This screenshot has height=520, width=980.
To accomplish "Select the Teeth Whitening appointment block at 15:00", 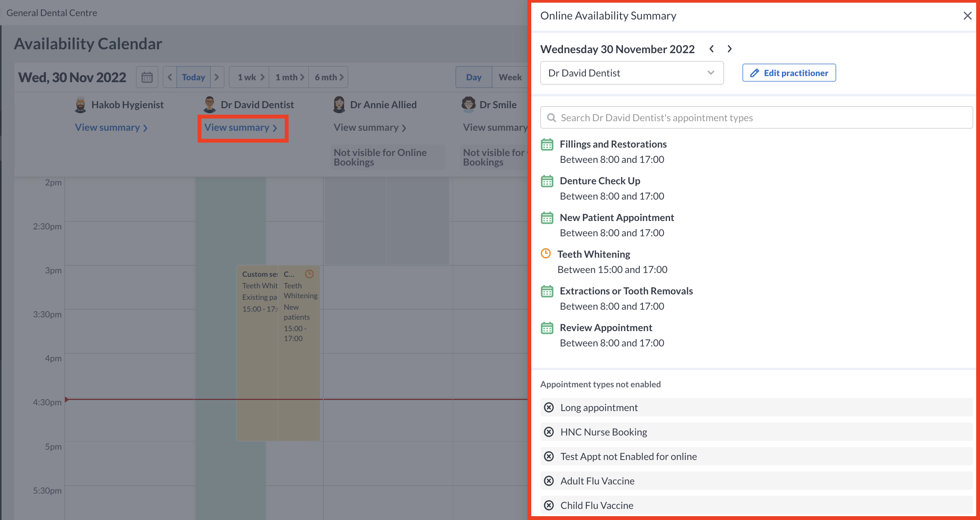I will 257,344.
